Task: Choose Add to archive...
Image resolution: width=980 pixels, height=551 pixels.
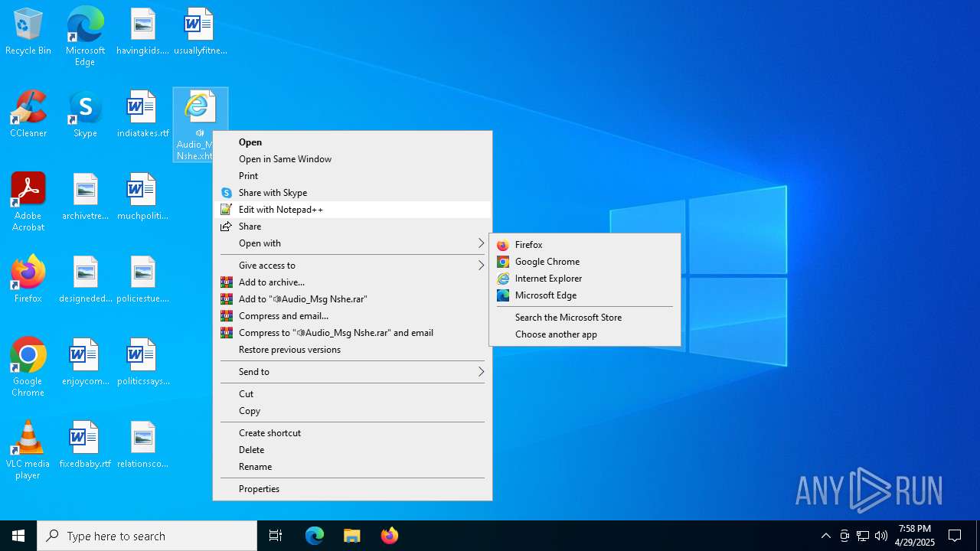Action: tap(352, 282)
